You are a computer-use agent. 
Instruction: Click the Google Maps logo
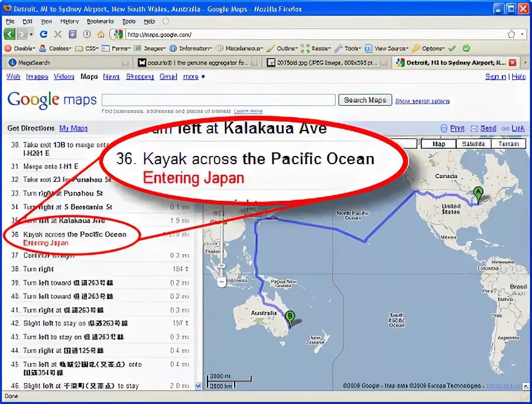point(52,100)
